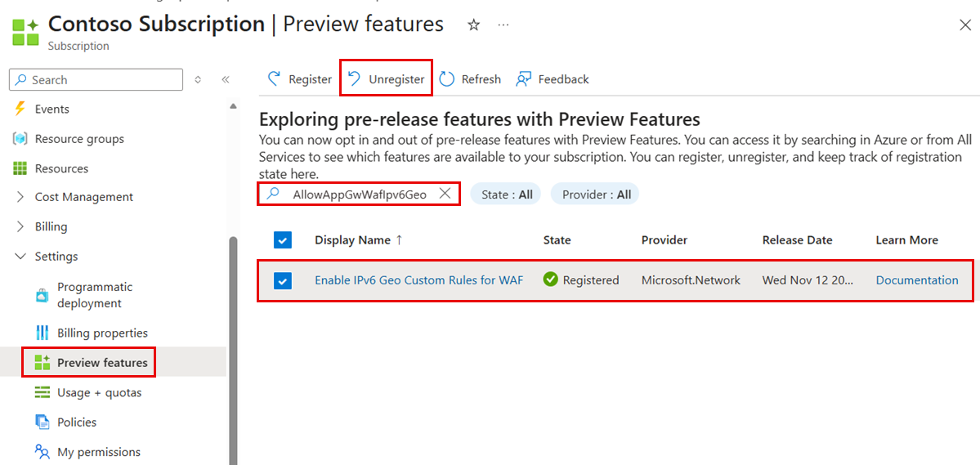Open the Feedback option
Image resolution: width=980 pixels, height=465 pixels.
[x=552, y=79]
